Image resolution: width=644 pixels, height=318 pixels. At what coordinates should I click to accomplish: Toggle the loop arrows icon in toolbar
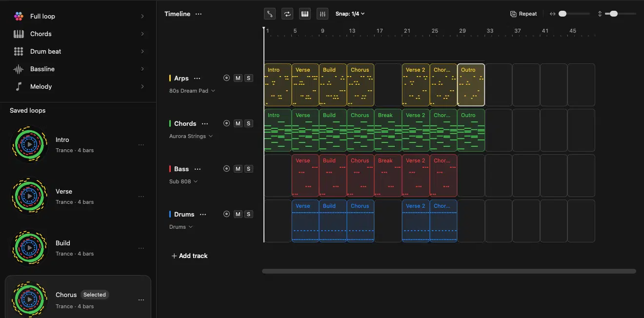tap(287, 14)
